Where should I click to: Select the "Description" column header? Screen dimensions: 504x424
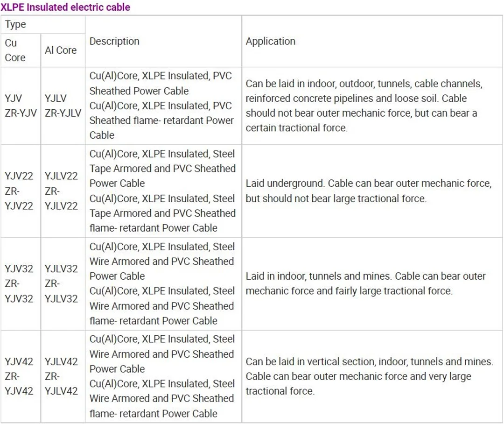coord(114,41)
